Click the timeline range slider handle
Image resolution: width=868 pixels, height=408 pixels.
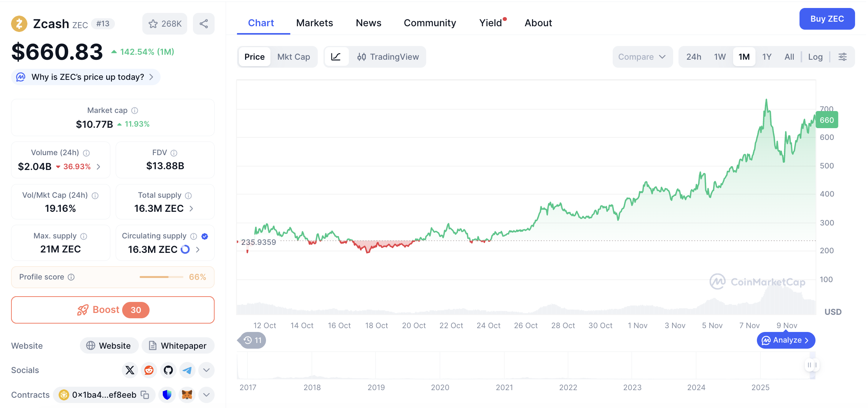coord(812,365)
